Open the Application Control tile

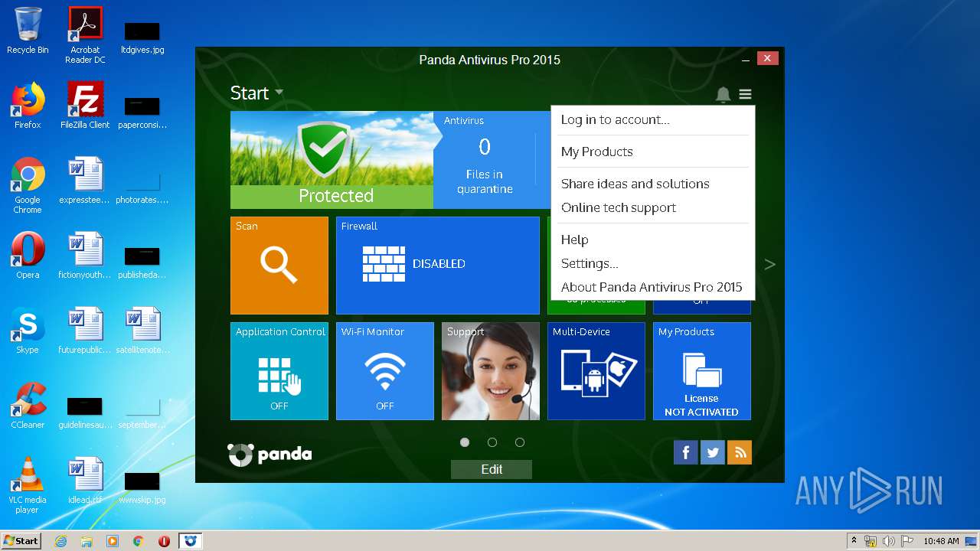(x=279, y=370)
